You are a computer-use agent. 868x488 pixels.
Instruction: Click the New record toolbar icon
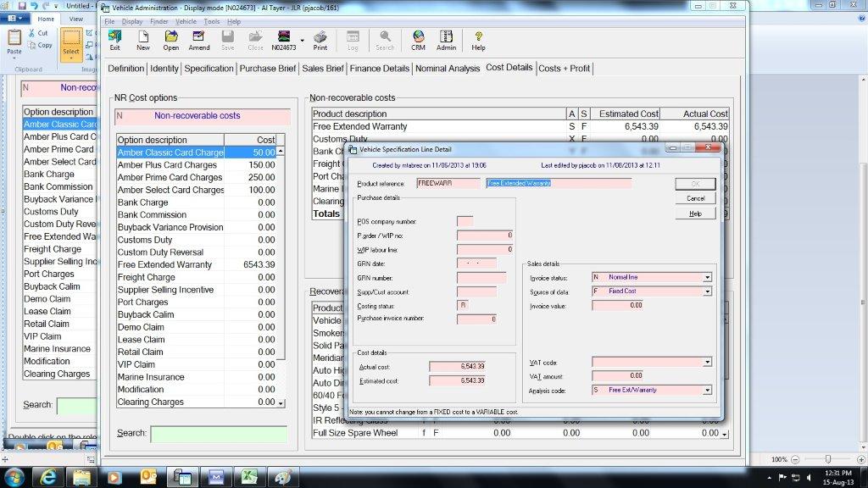click(143, 41)
